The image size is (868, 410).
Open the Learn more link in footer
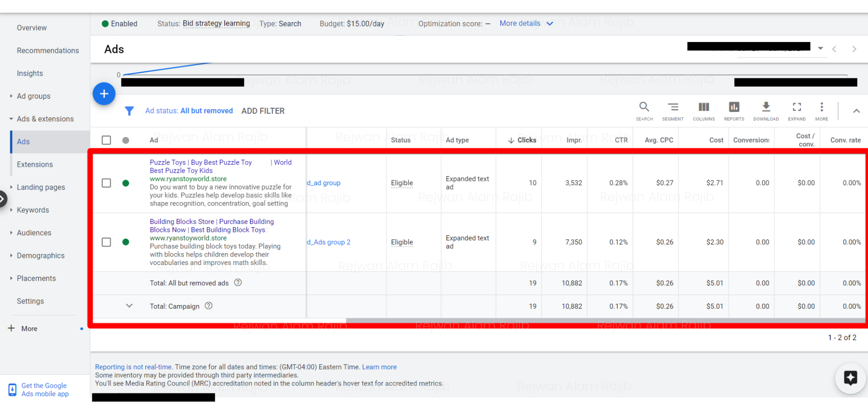[379, 367]
